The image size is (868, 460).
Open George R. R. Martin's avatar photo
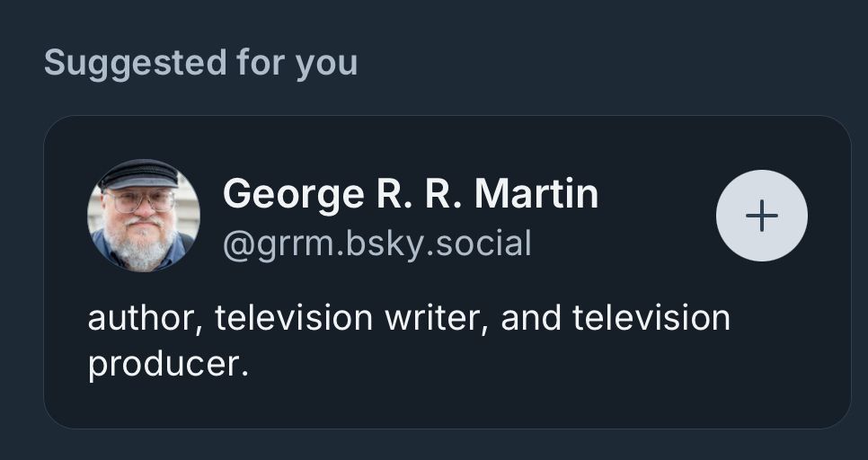tap(144, 216)
